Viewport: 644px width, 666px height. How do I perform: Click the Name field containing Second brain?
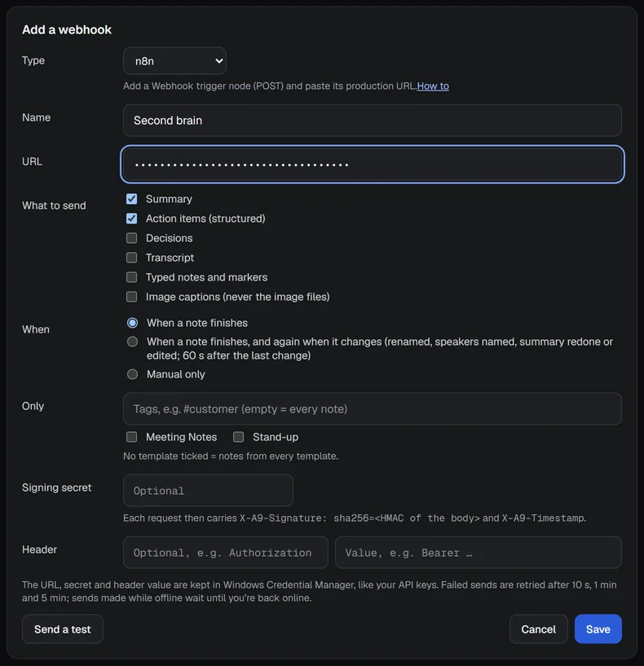tap(372, 120)
